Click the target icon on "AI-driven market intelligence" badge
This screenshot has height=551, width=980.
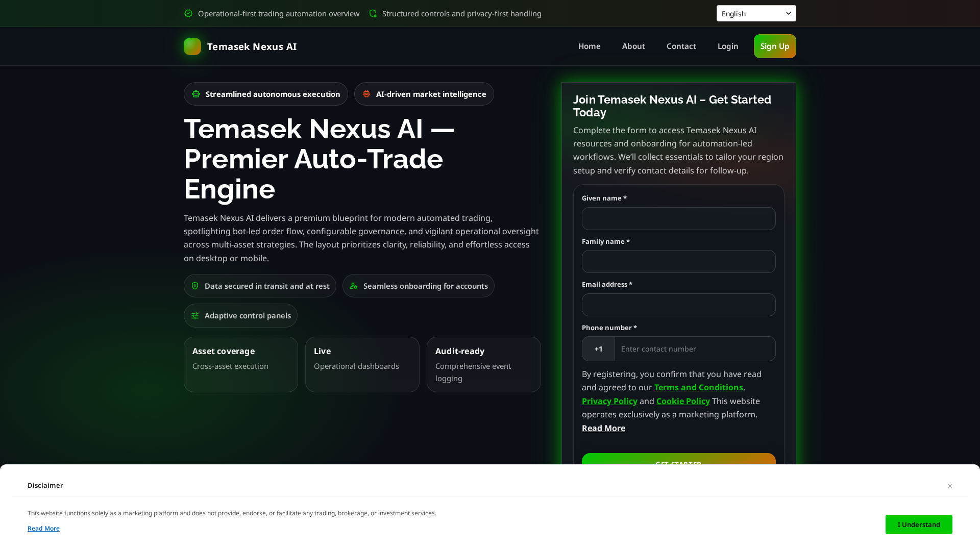366,94
